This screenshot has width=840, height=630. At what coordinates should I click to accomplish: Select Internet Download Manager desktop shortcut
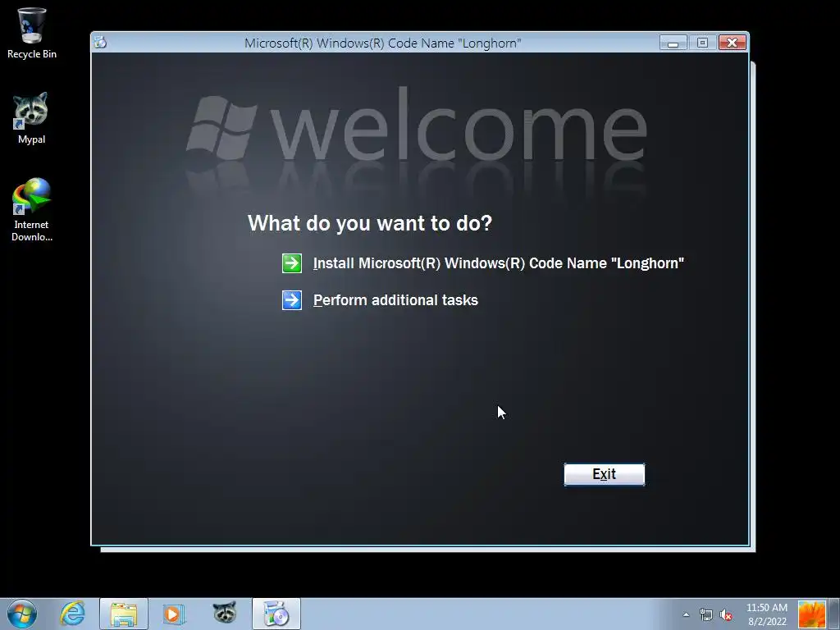32,210
